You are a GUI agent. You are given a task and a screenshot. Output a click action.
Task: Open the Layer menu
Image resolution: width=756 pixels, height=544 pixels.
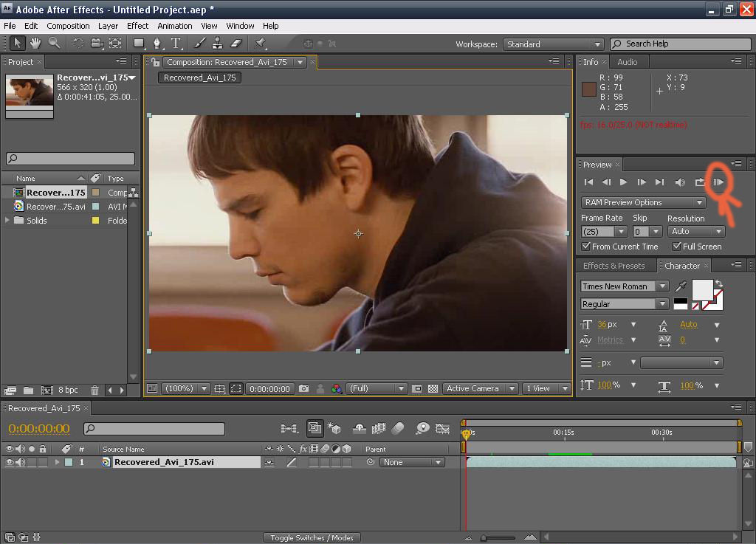(x=108, y=26)
